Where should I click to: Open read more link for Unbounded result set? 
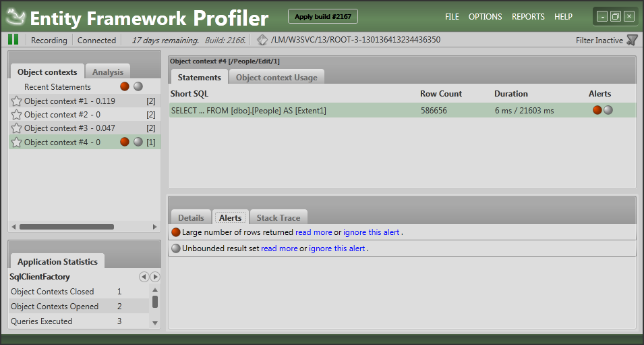279,248
